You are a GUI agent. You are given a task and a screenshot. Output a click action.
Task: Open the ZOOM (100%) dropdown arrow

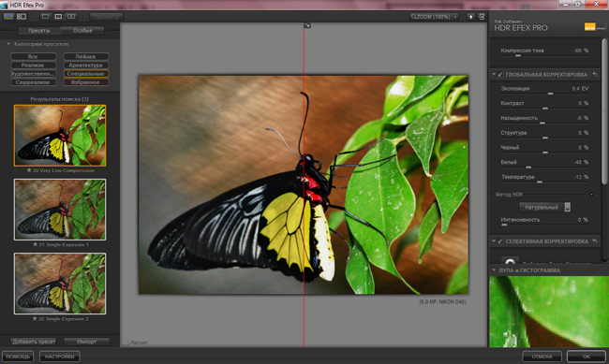click(x=455, y=17)
